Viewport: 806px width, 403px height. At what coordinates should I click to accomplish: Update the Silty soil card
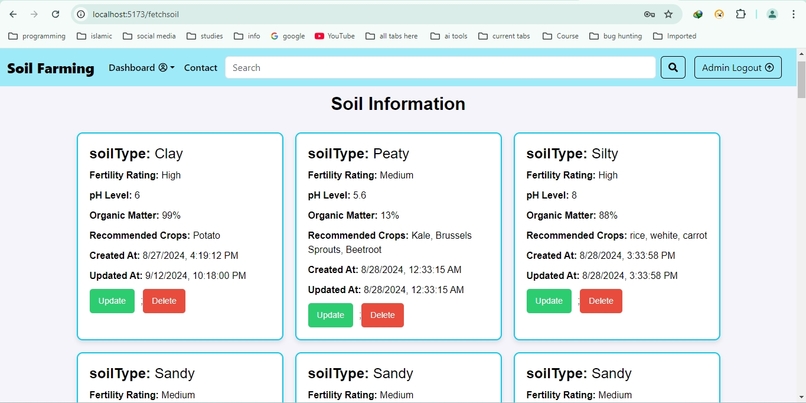(x=549, y=301)
